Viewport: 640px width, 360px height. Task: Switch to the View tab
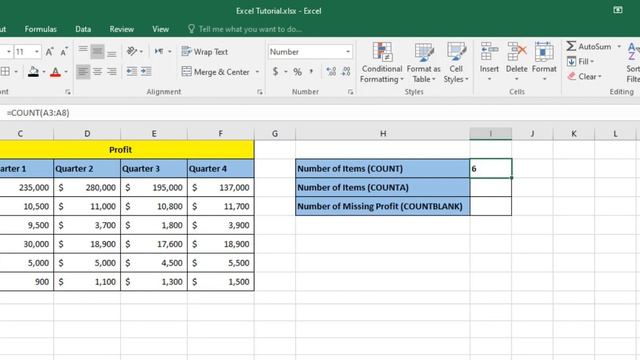click(160, 29)
